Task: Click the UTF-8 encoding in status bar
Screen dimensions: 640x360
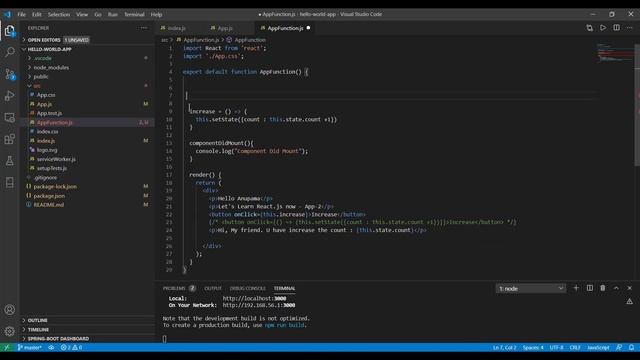Action: 556,347
